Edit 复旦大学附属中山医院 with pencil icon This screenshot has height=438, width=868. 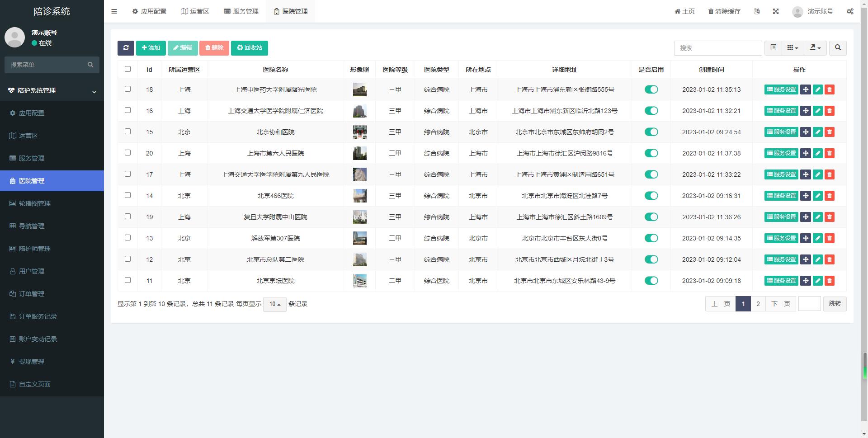click(817, 217)
